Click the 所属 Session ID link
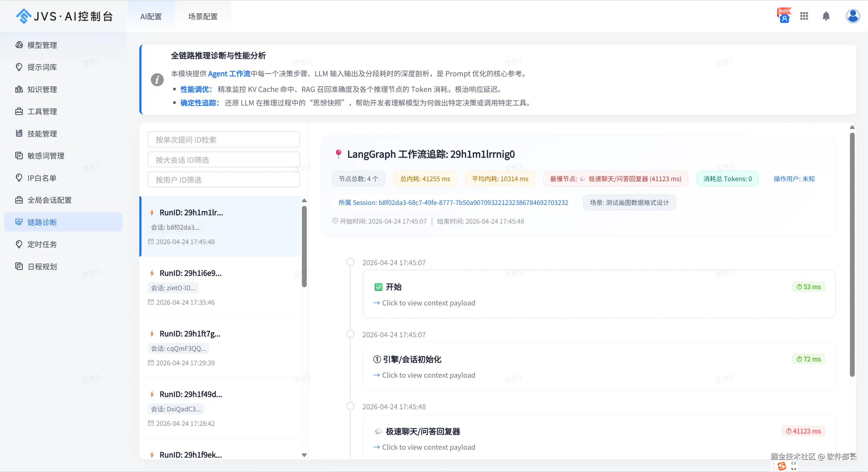868x472 pixels. (453, 203)
